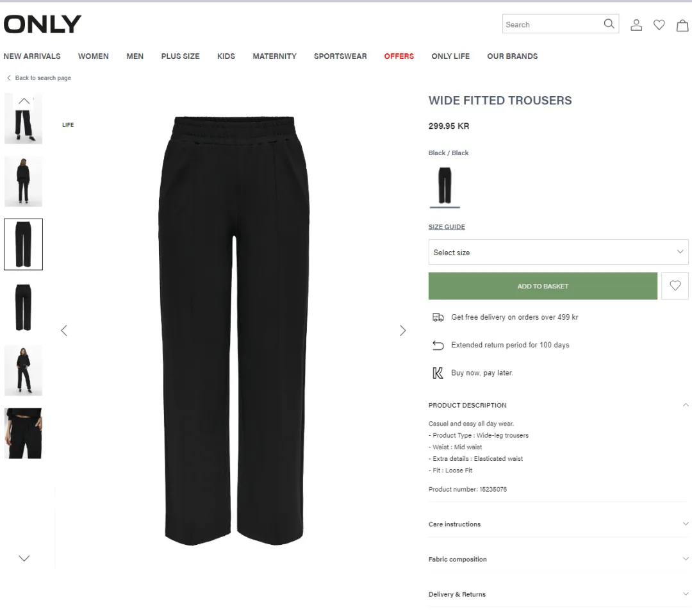Add trousers to wishlist heart button
Screen dimensions: 692x616
pos(675,286)
